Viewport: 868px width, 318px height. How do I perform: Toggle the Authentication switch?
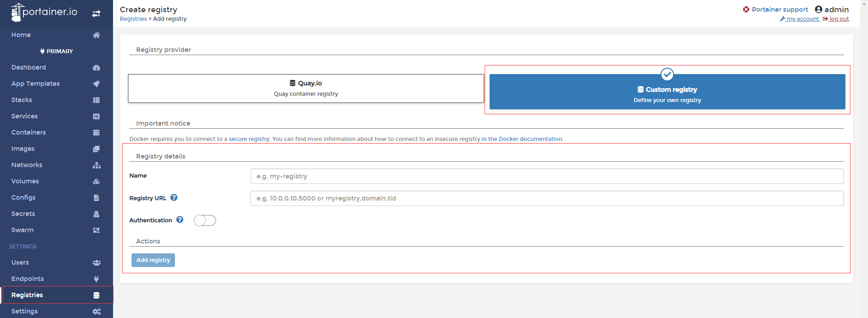[x=205, y=220]
